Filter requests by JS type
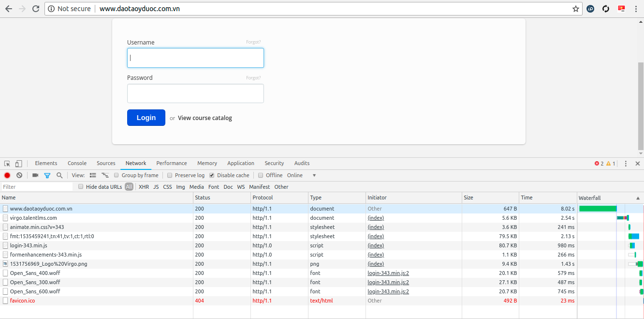 156,187
